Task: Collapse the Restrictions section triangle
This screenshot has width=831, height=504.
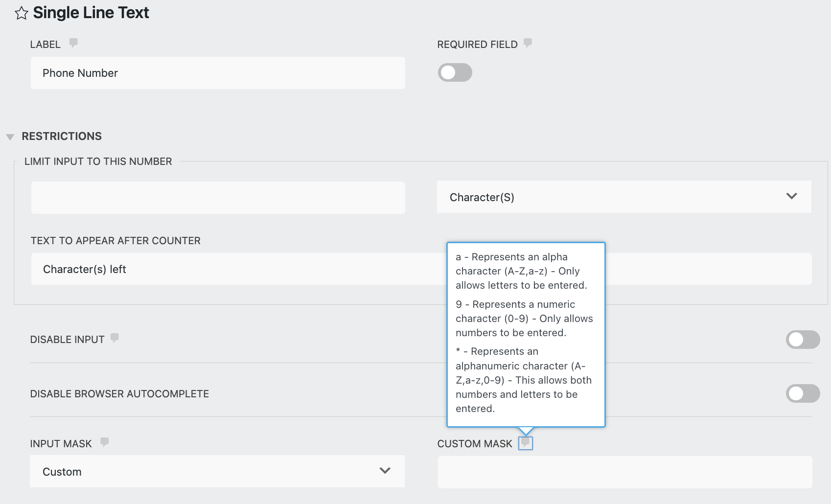Action: pos(10,137)
